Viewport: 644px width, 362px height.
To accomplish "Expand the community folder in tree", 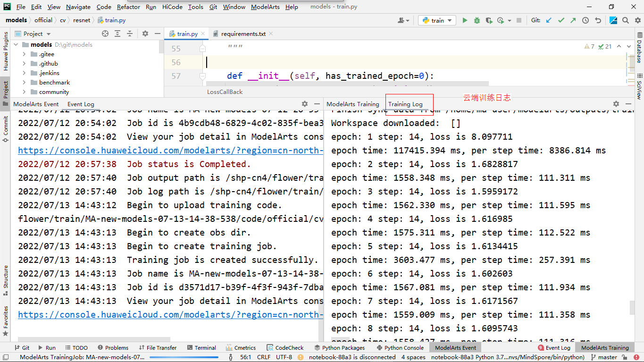I will point(24,92).
